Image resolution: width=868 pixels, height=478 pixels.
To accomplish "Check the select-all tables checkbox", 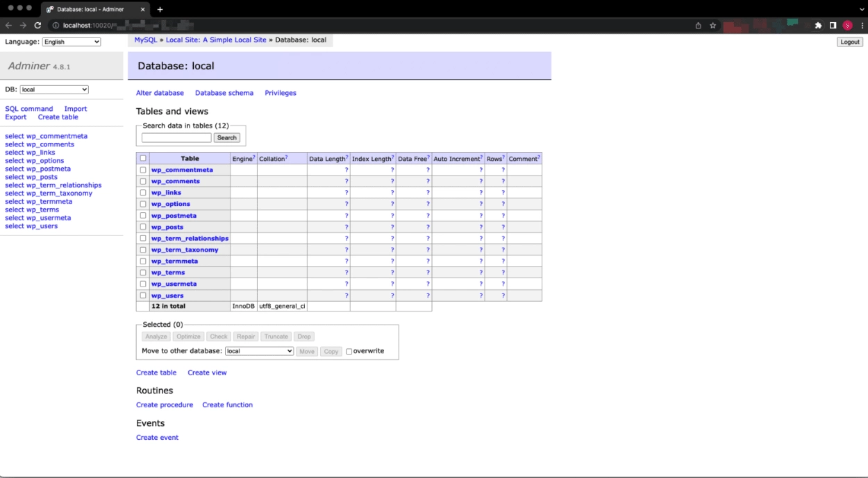I will click(x=143, y=157).
